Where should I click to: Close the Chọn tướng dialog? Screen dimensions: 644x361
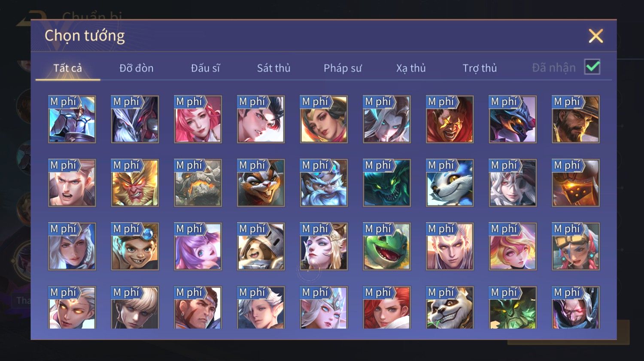click(x=595, y=36)
